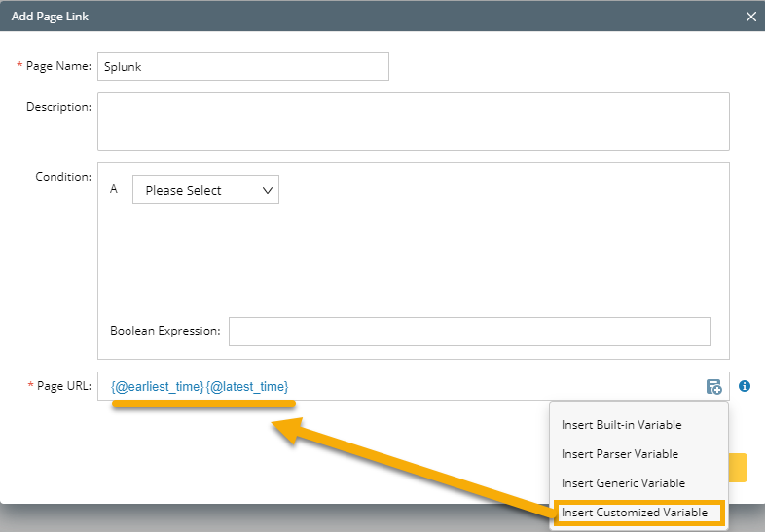Select Insert Parser Variable option
Image resolution: width=765 pixels, height=532 pixels.
pyautogui.click(x=619, y=454)
